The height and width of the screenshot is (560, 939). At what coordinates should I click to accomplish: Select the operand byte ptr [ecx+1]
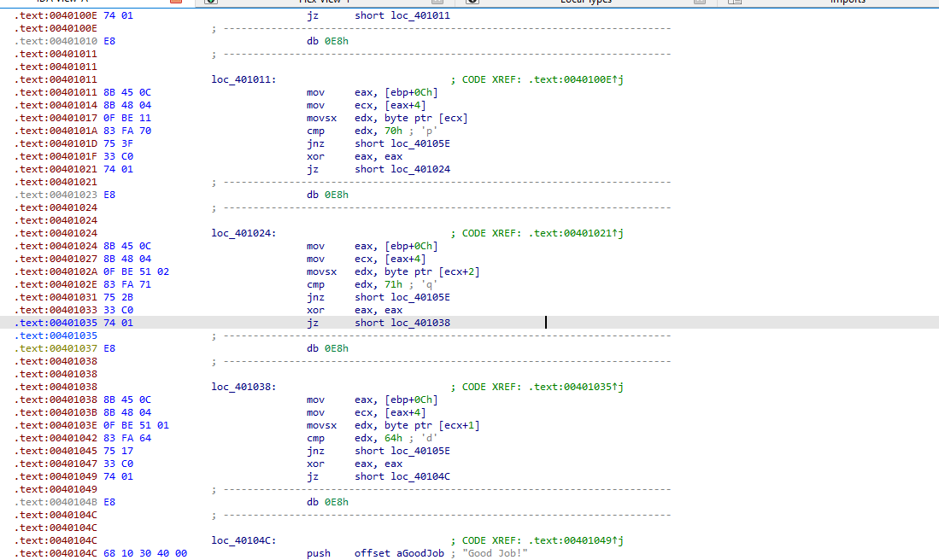(432, 425)
